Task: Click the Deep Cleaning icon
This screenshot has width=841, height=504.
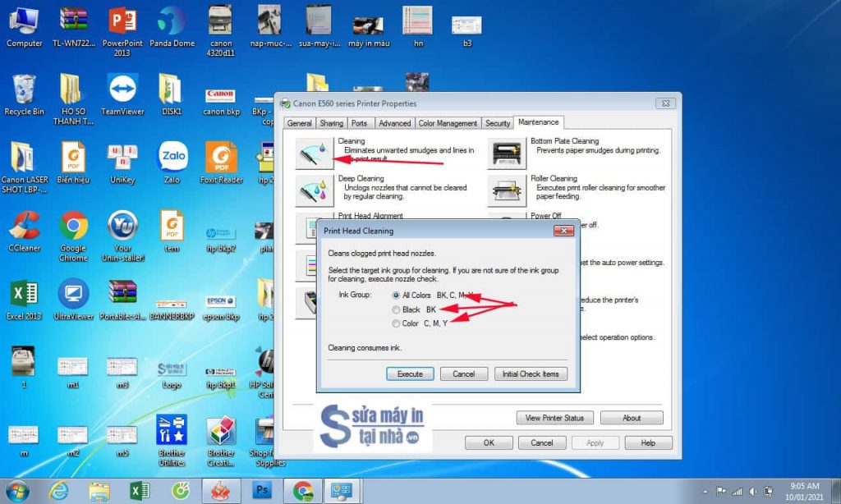Action: [315, 190]
